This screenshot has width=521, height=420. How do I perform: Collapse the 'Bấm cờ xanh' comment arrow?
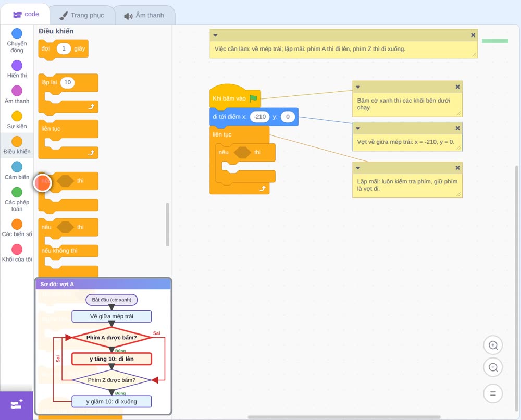click(358, 87)
